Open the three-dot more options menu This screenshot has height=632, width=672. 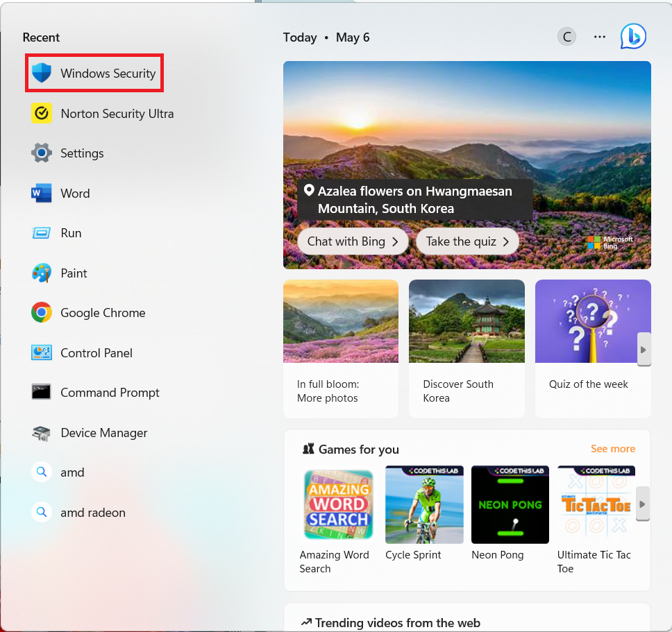tap(600, 37)
